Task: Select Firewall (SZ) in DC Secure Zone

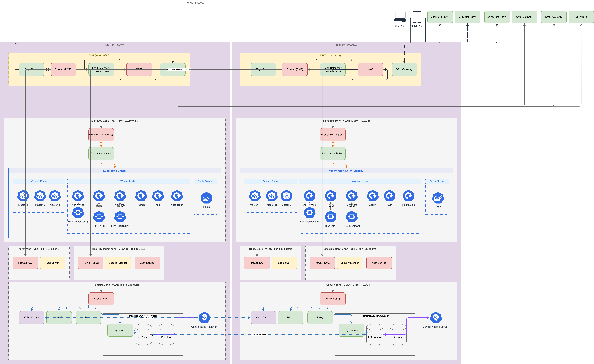Action: 101,299
